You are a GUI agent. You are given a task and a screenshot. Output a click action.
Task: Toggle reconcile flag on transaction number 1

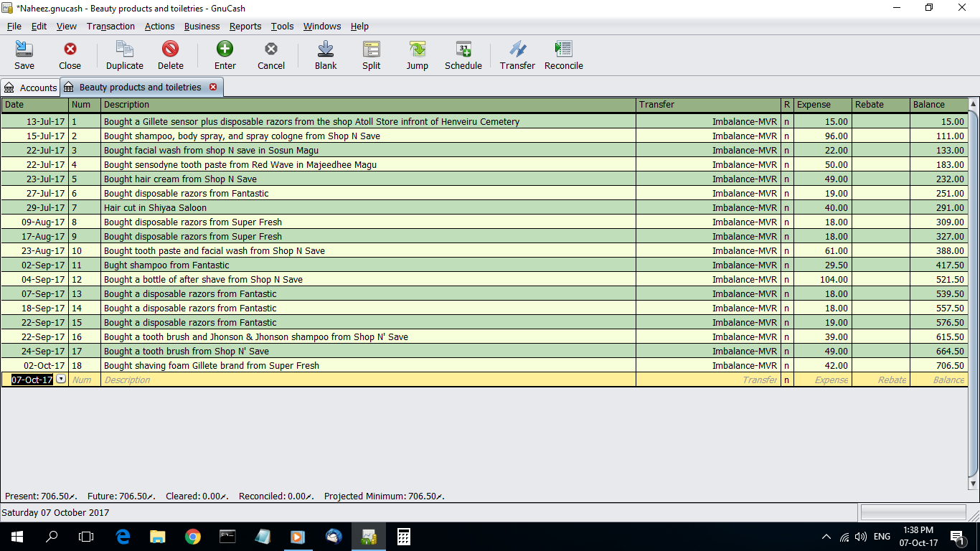(787, 121)
